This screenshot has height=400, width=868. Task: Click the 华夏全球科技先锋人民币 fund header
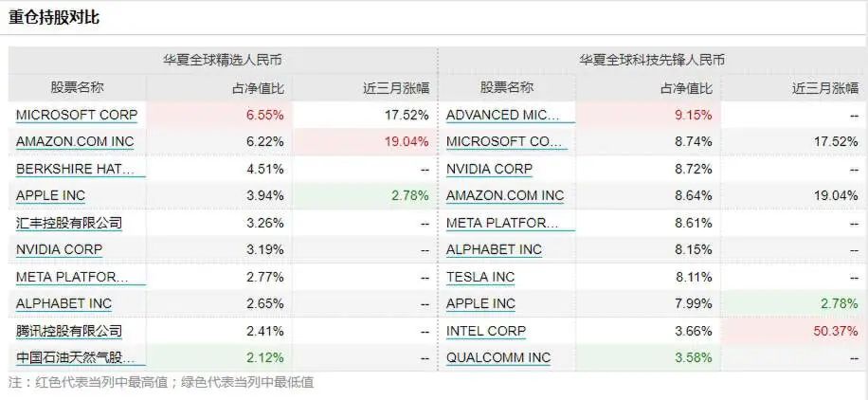click(x=652, y=60)
